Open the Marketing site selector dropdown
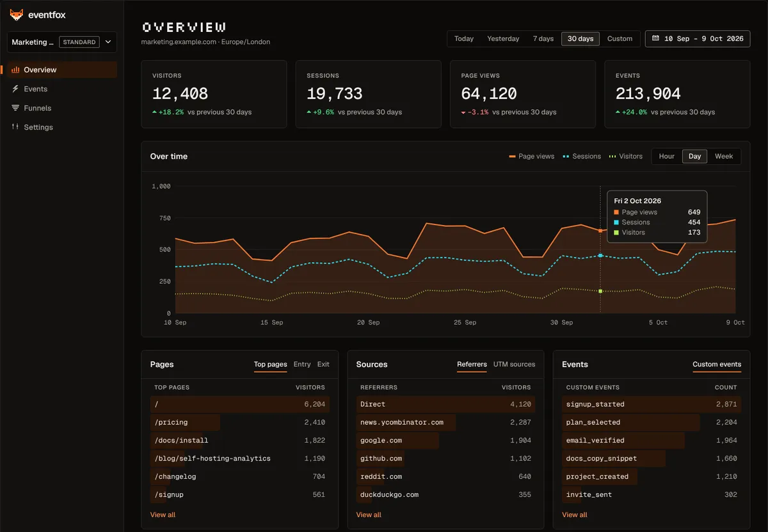The height and width of the screenshot is (532, 768). [62, 42]
